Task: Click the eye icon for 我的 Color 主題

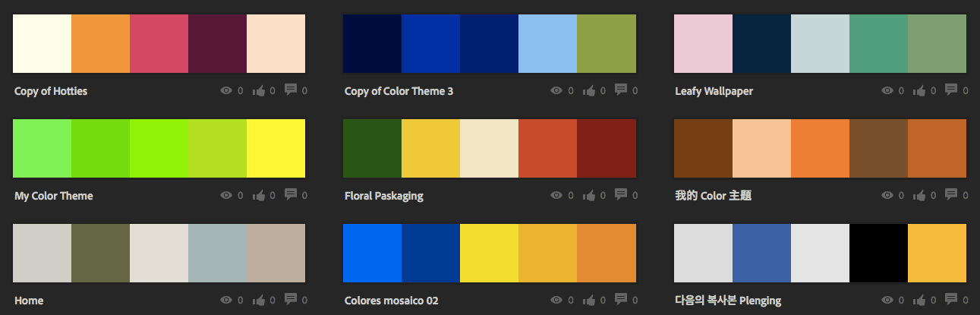Action: pos(887,195)
